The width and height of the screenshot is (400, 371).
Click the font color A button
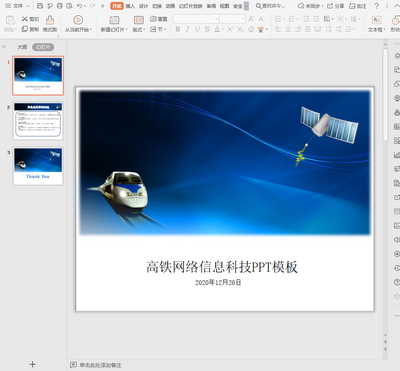(217, 29)
